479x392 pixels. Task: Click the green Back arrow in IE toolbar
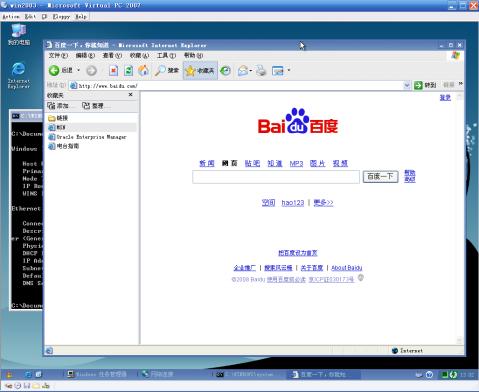pos(54,70)
